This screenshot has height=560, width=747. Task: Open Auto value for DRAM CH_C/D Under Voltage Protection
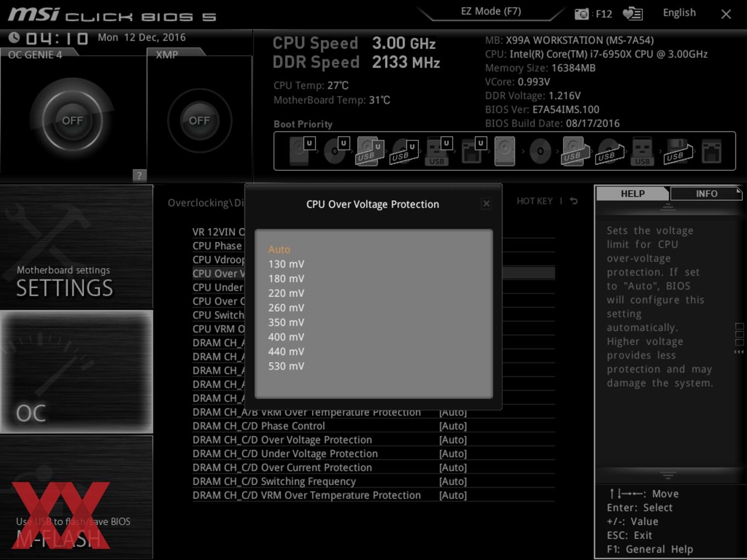coord(453,453)
